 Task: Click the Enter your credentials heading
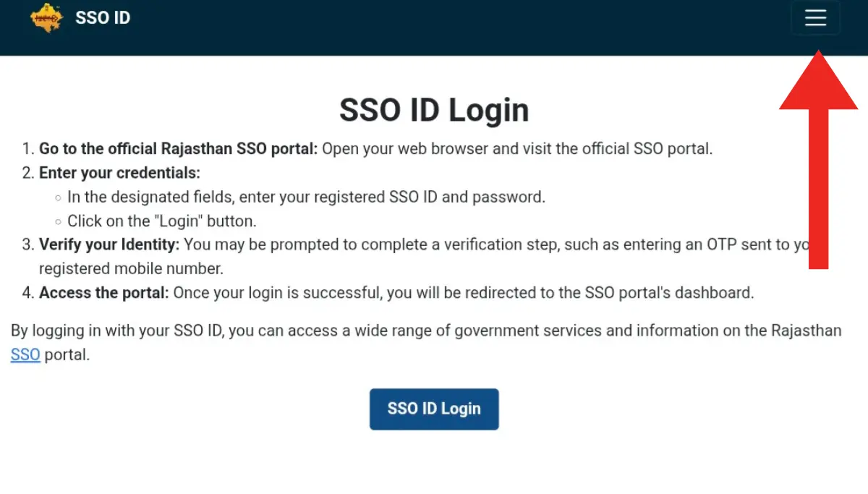click(x=118, y=172)
